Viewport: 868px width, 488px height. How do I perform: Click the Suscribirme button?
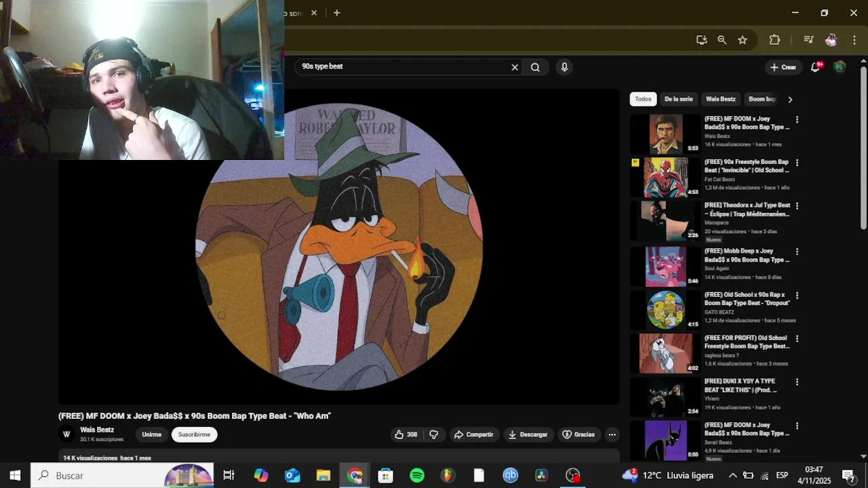point(195,434)
